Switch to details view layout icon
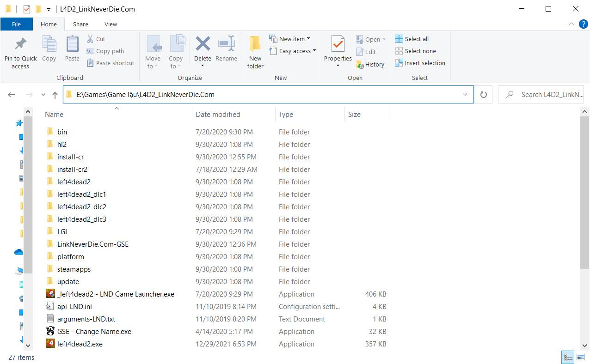The width and height of the screenshot is (590, 364). [x=568, y=357]
